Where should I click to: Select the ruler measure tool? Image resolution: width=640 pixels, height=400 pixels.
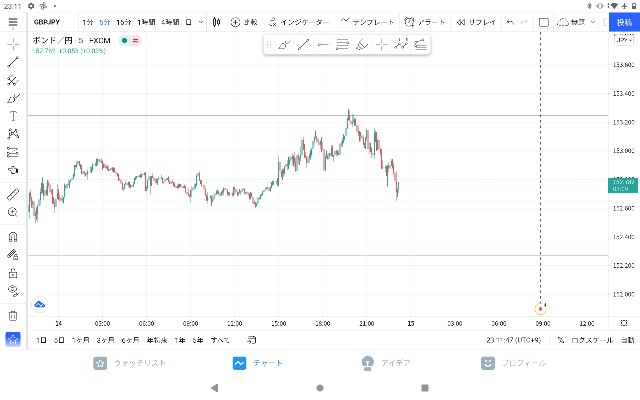coord(13,194)
